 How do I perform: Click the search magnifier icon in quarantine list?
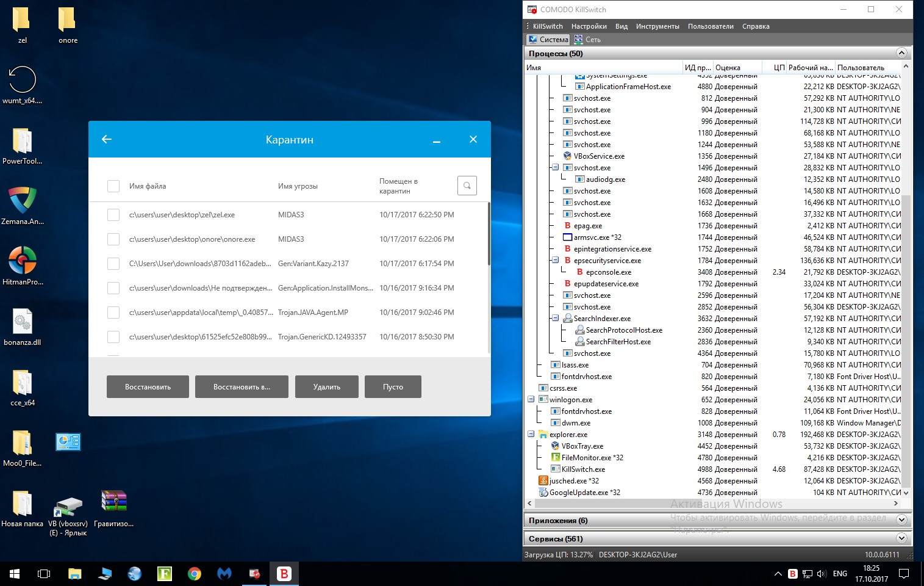click(467, 186)
